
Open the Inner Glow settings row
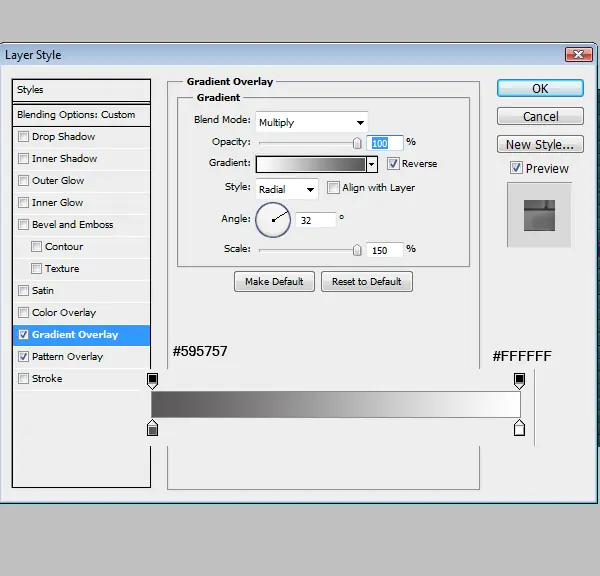click(81, 202)
